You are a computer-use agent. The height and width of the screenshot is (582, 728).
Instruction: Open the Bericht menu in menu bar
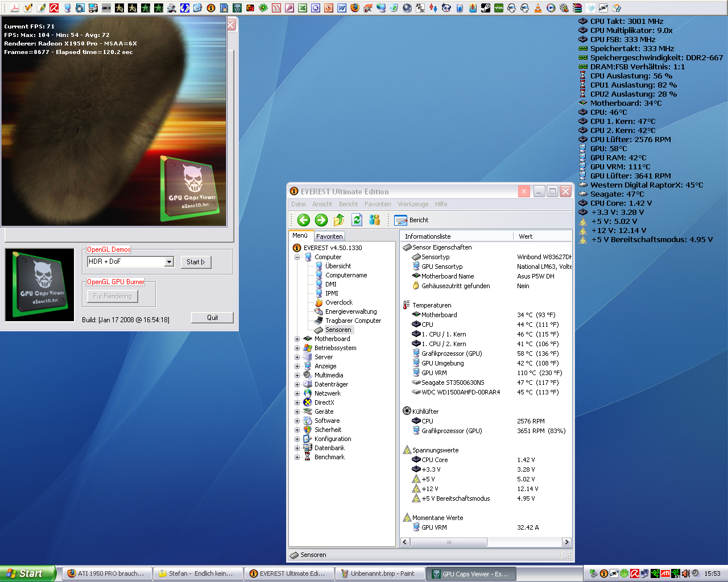[x=348, y=204]
